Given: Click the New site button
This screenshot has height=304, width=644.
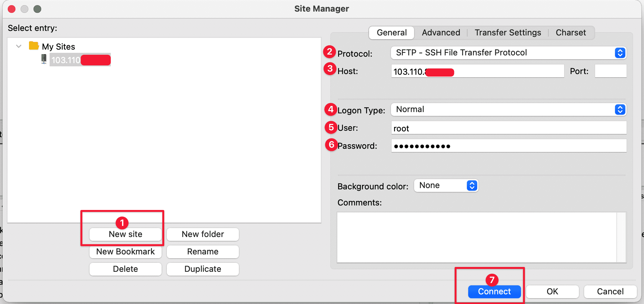Looking at the screenshot, I should [125, 234].
